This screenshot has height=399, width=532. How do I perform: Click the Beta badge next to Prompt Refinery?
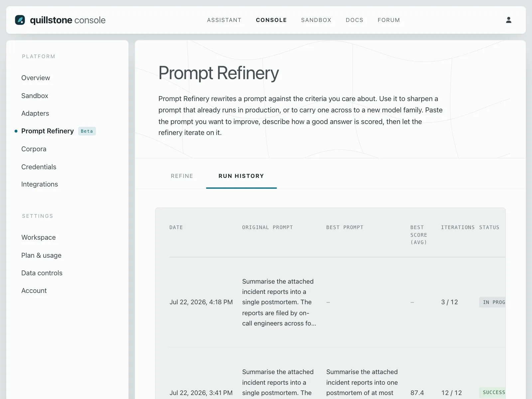[87, 131]
